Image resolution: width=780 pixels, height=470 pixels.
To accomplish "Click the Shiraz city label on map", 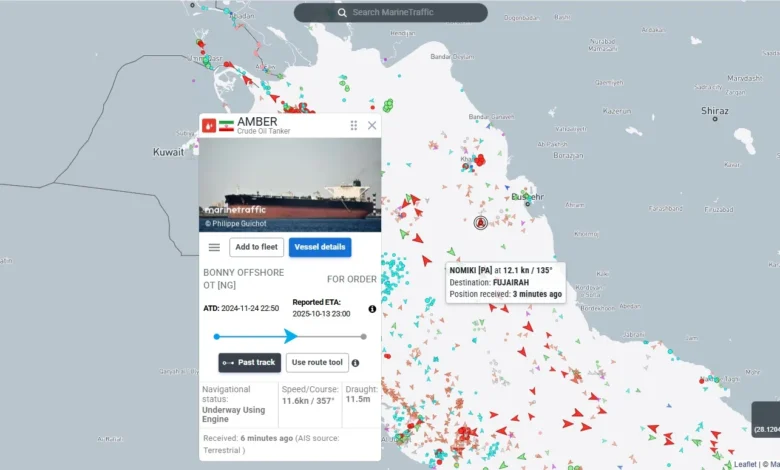I will click(714, 111).
